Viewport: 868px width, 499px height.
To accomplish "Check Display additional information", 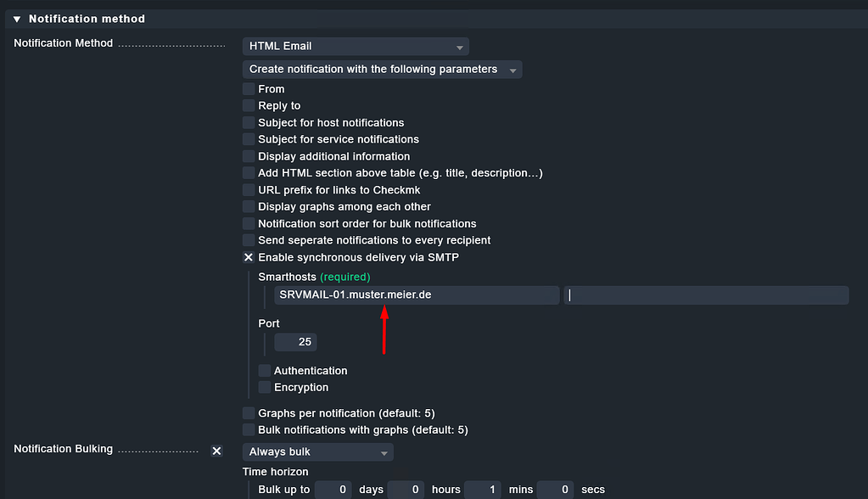I will [x=248, y=156].
